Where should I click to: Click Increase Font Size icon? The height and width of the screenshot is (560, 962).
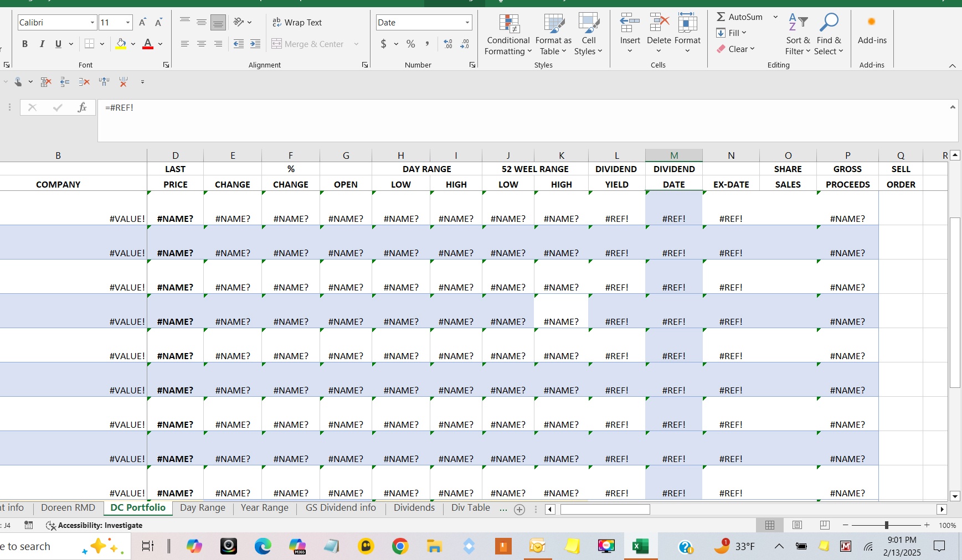pyautogui.click(x=142, y=23)
